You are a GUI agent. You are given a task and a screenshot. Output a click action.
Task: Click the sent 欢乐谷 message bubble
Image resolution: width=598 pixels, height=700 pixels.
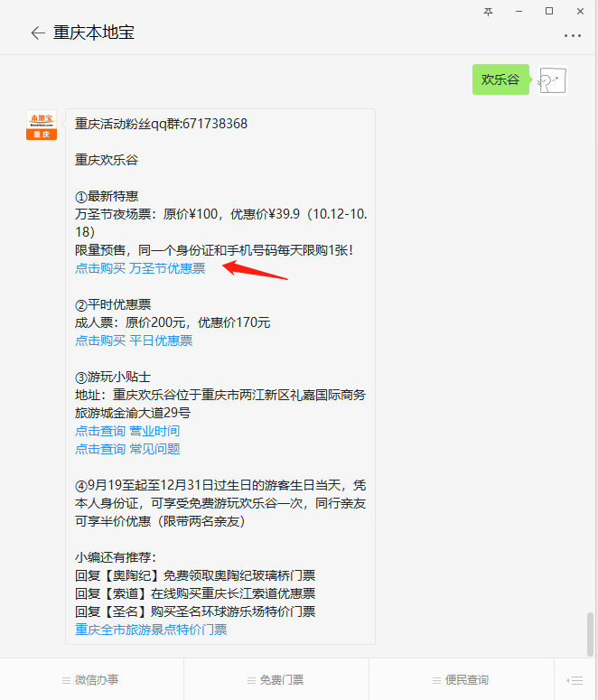coord(500,79)
